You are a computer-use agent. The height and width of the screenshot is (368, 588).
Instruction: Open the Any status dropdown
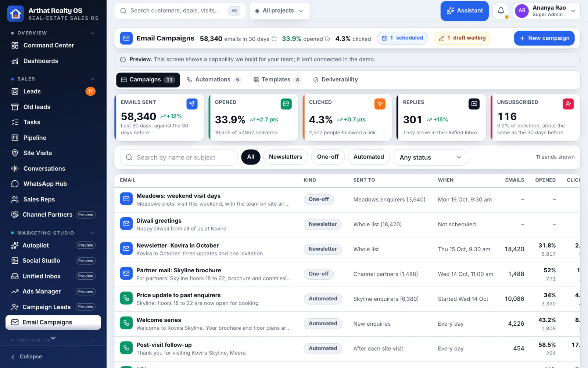click(x=430, y=158)
